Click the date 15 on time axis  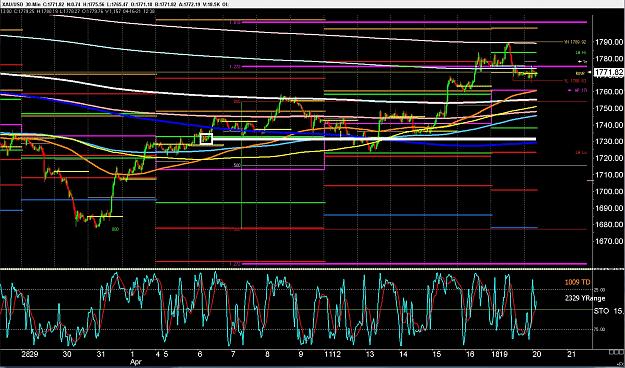click(437, 354)
